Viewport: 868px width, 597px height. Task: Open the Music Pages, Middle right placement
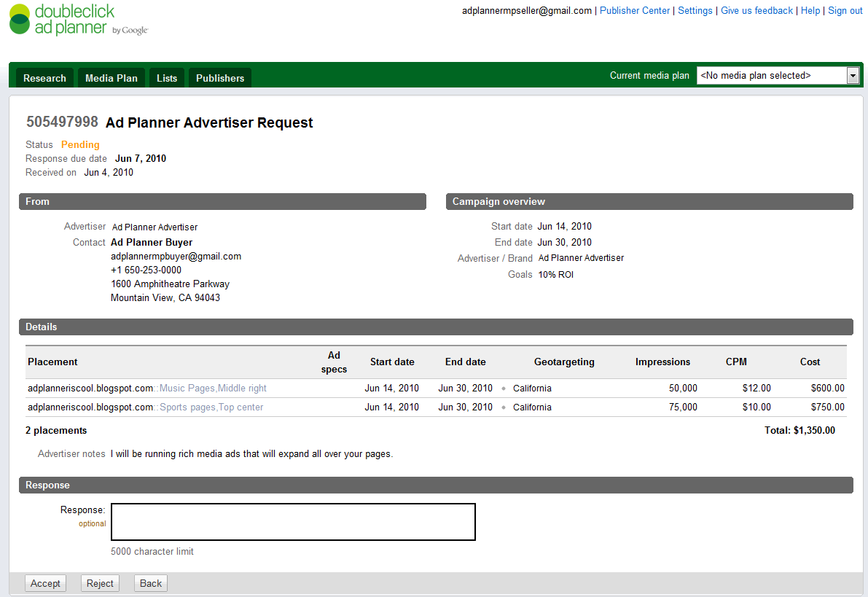213,389
